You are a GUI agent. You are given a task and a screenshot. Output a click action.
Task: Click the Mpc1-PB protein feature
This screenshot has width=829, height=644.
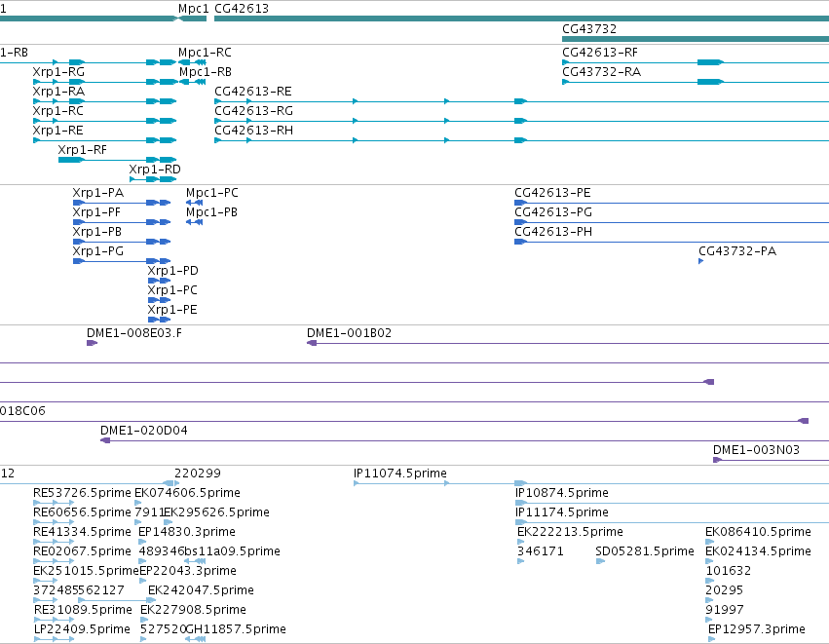pyautogui.click(x=211, y=212)
